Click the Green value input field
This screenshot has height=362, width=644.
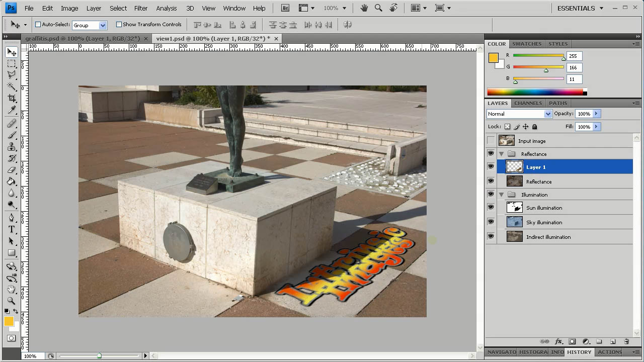[x=574, y=67]
